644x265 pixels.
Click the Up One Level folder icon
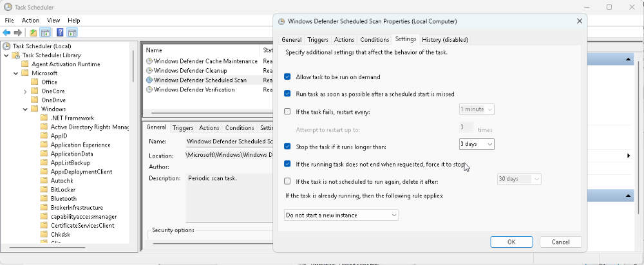click(x=33, y=32)
